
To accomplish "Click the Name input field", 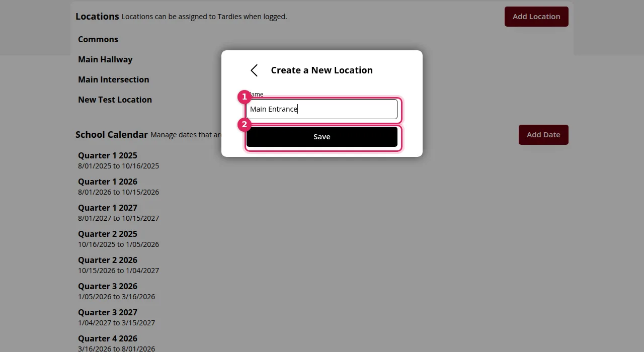I will 322,109.
